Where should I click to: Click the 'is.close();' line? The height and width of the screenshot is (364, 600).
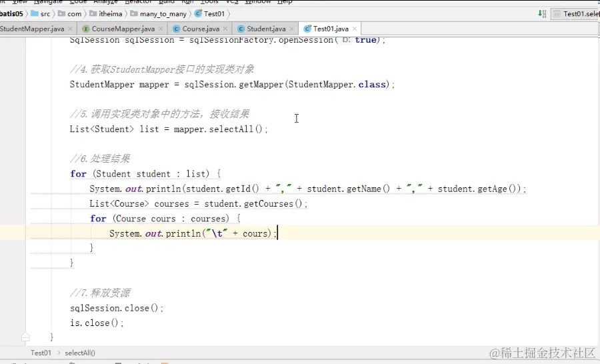pos(97,323)
